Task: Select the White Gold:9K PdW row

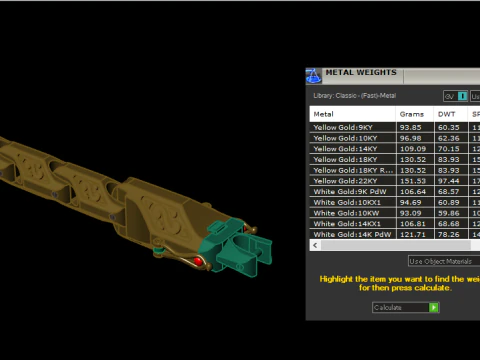Action: tap(395, 192)
